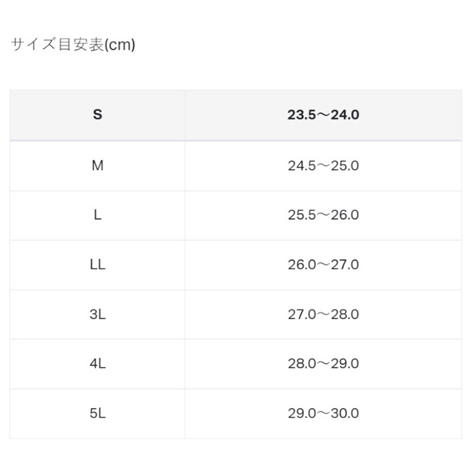Click the 29.0〜30.0 measurement cell

pos(323,413)
